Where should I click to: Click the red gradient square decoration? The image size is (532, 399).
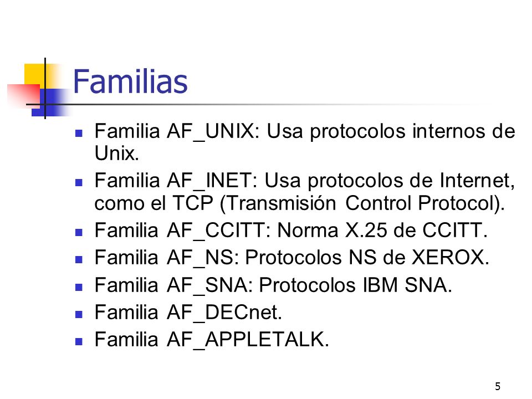click(x=24, y=95)
